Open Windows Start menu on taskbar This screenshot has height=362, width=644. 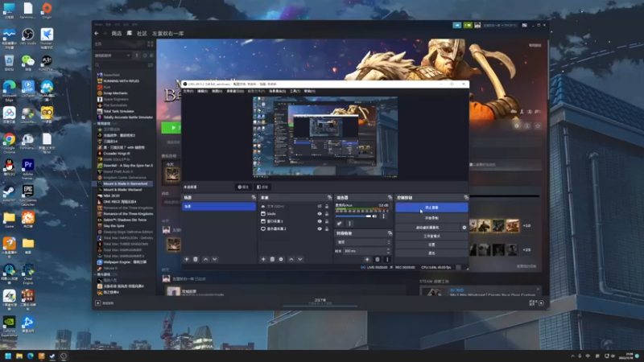[8, 356]
